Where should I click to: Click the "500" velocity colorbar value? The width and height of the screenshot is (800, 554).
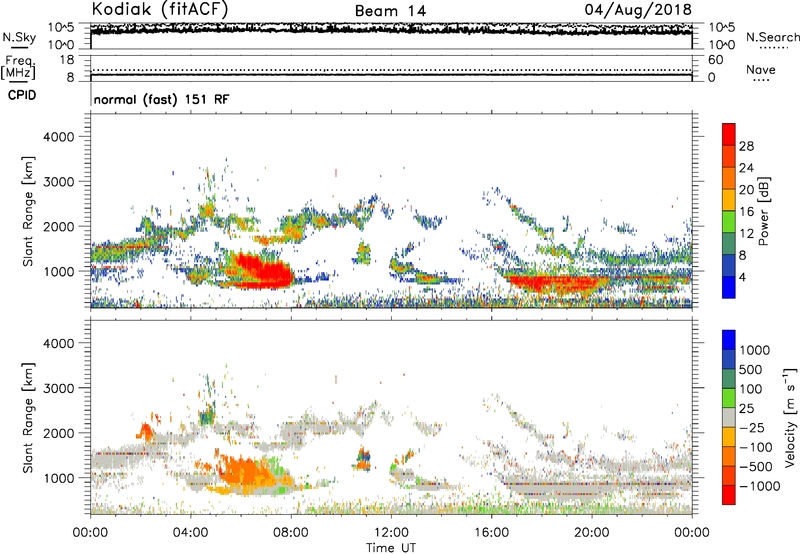[751, 370]
